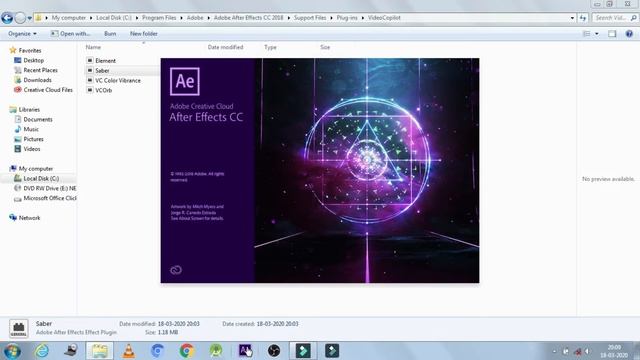Screen dimensions: 640x360
Task: Switch to After Effects taskbar icon
Action: point(245,351)
